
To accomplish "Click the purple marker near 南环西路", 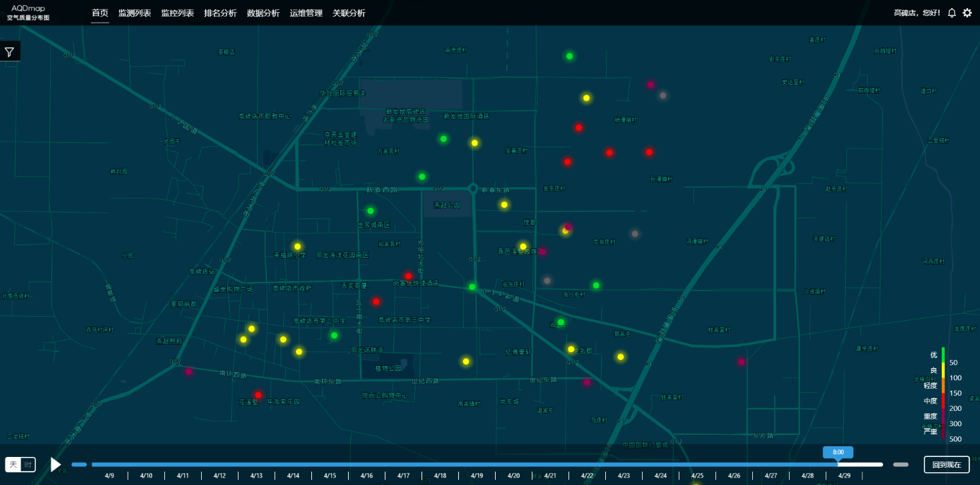I will point(188,371).
